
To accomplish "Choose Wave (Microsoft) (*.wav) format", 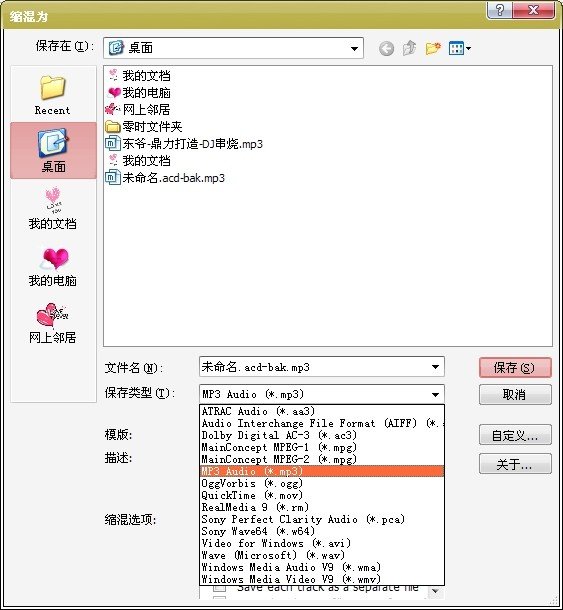I will point(322,555).
